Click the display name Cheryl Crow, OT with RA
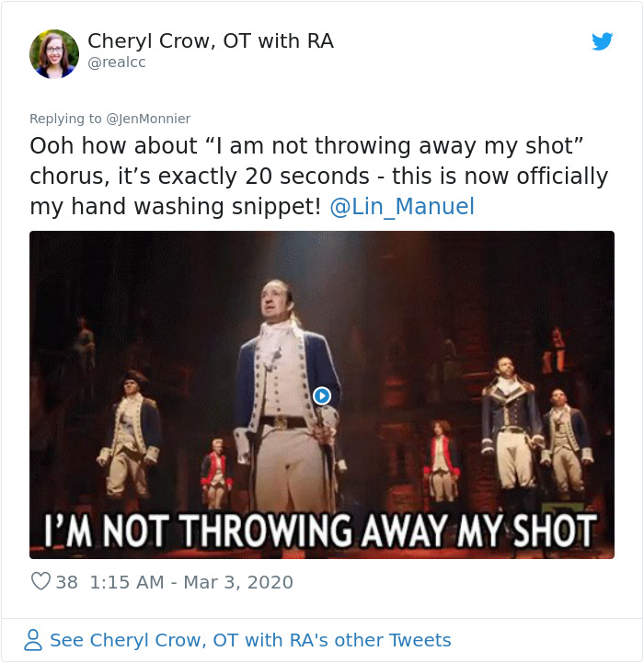644x663 pixels. click(x=211, y=41)
